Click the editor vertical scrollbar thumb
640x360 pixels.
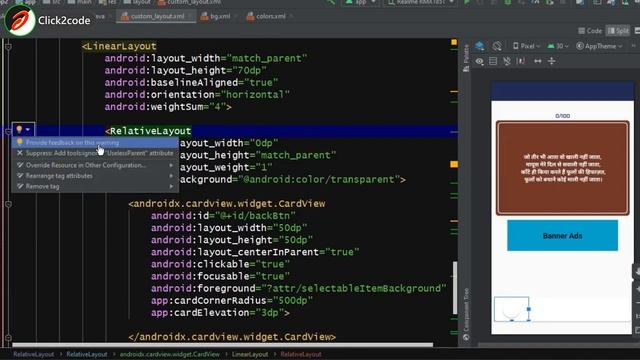click(x=455, y=288)
